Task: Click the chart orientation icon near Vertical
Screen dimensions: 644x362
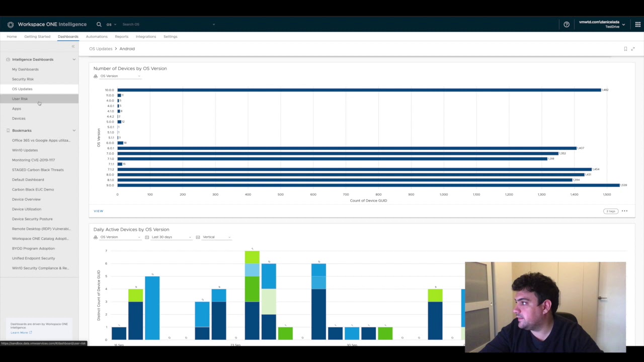Action: 198,237
